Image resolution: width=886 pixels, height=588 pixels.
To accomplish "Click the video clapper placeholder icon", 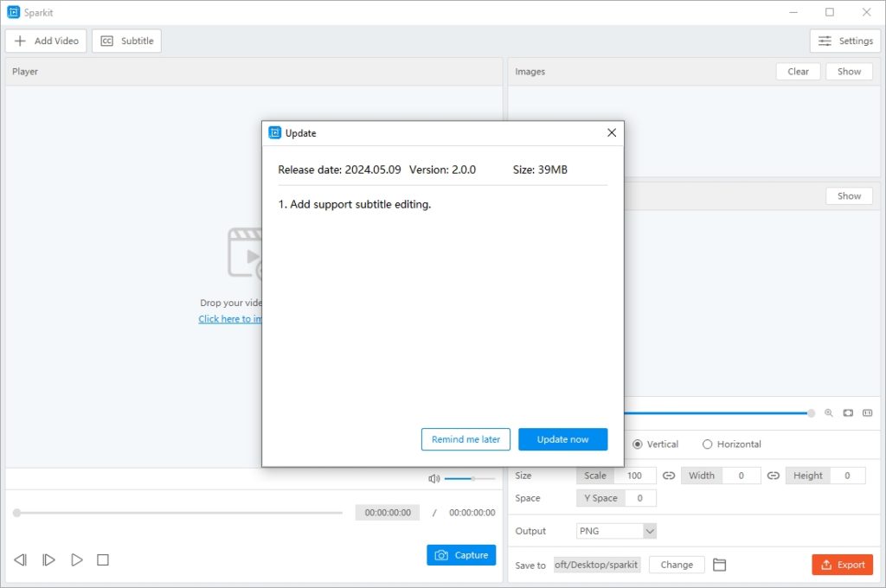I will point(245,253).
